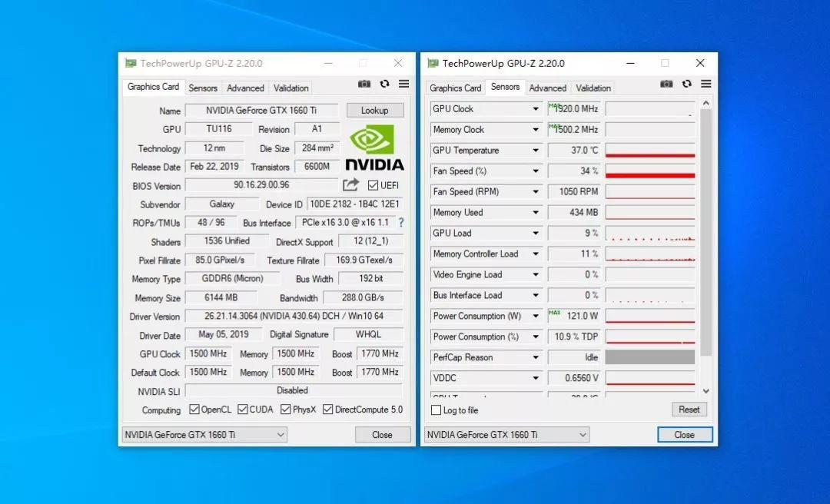Click the screenshot camera icon in right GPU-Z window
830x504 pixels.
[x=666, y=84]
